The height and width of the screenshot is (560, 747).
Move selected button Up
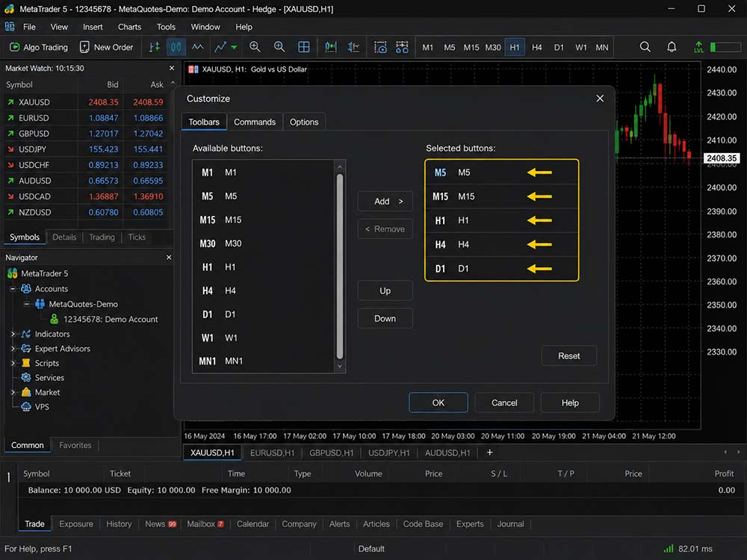(x=385, y=290)
